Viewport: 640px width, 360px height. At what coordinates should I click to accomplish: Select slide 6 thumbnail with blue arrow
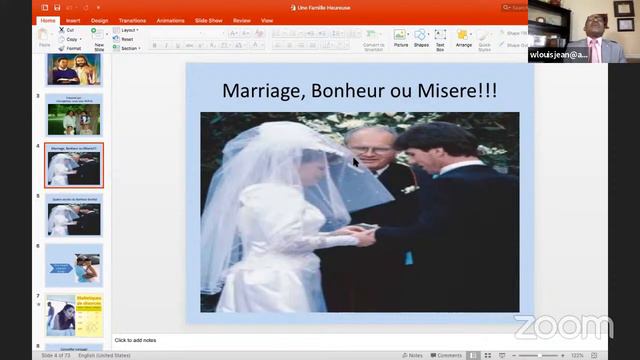[x=74, y=266]
